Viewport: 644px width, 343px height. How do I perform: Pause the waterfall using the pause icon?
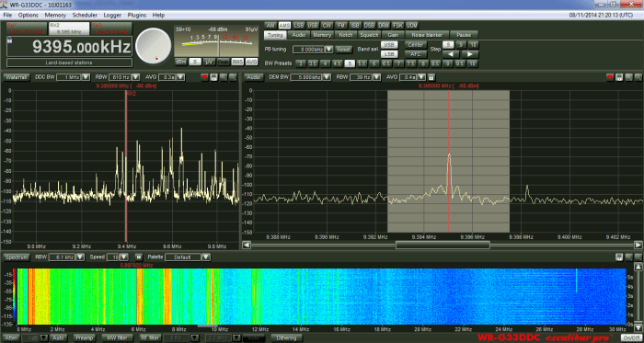click(139, 257)
